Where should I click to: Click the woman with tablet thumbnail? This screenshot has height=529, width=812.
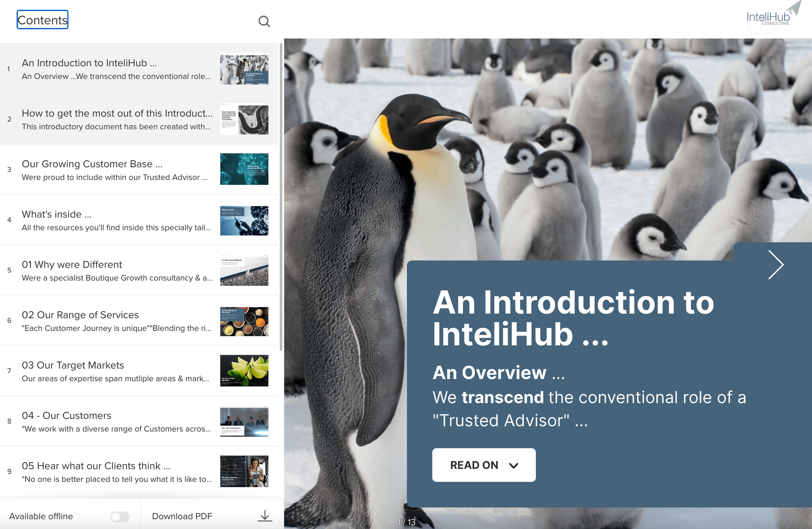tap(244, 471)
